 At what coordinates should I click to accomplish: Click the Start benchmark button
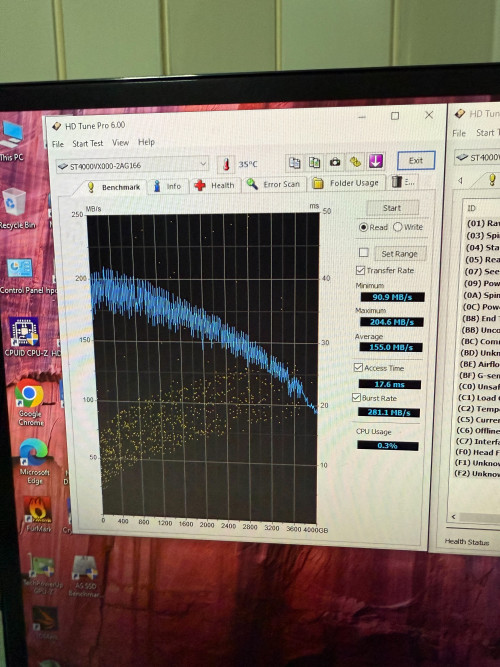[392, 208]
